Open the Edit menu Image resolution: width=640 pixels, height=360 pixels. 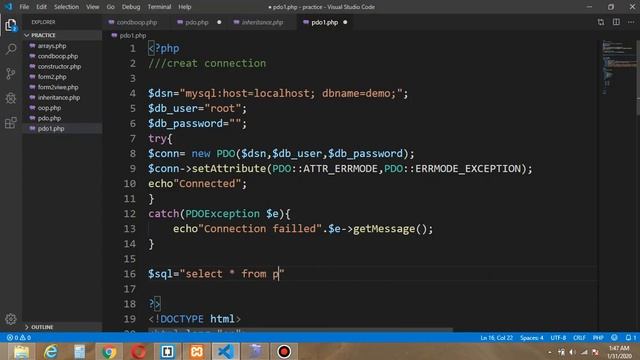(x=41, y=7)
